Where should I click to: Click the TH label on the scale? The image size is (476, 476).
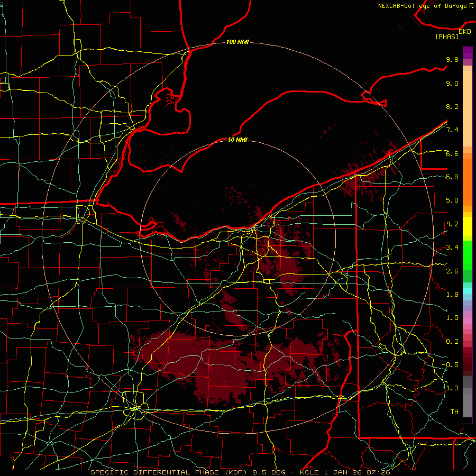(x=454, y=412)
